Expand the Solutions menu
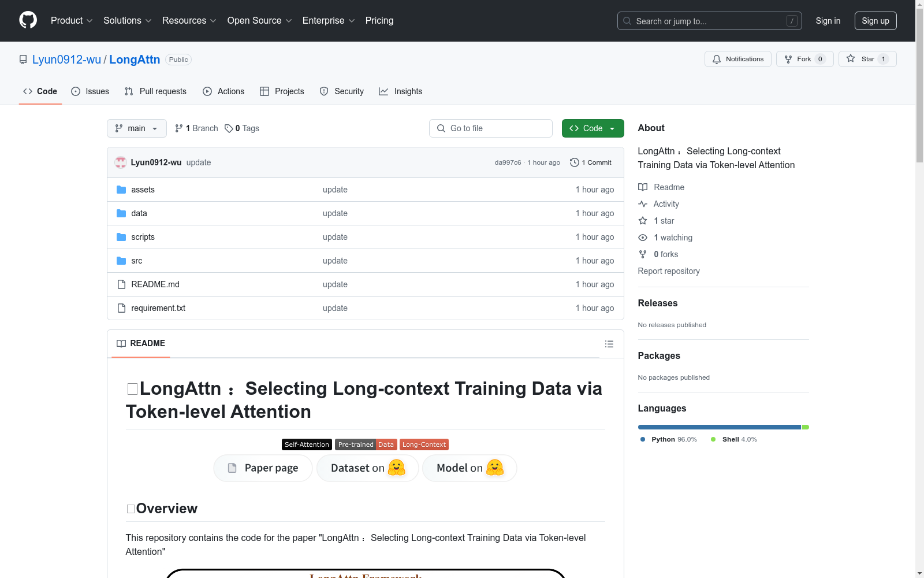 (x=128, y=21)
